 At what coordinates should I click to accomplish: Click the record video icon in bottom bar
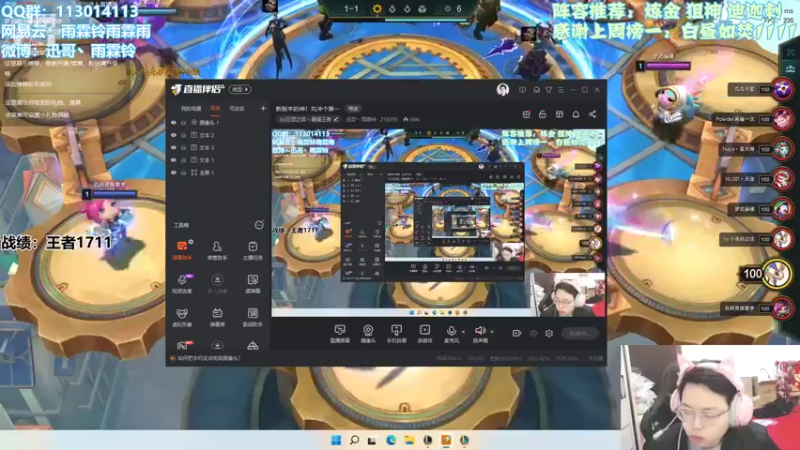point(517,333)
